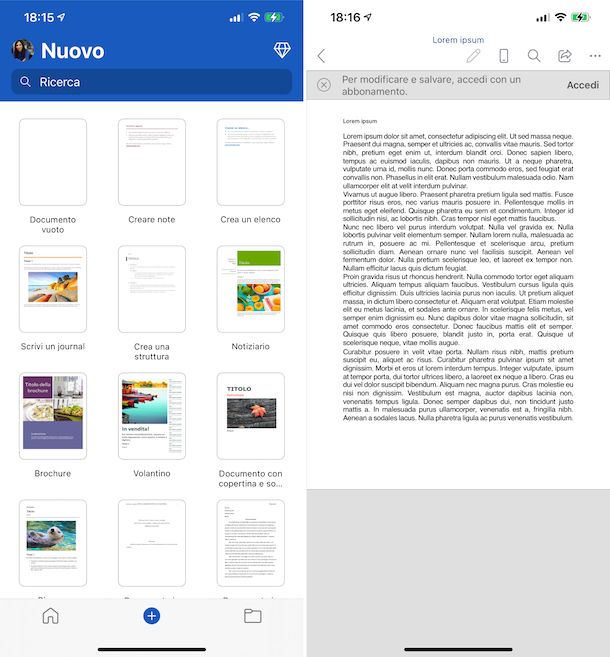Image resolution: width=610 pixels, height=657 pixels.
Task: Tap the premium diamond icon
Action: 282,50
